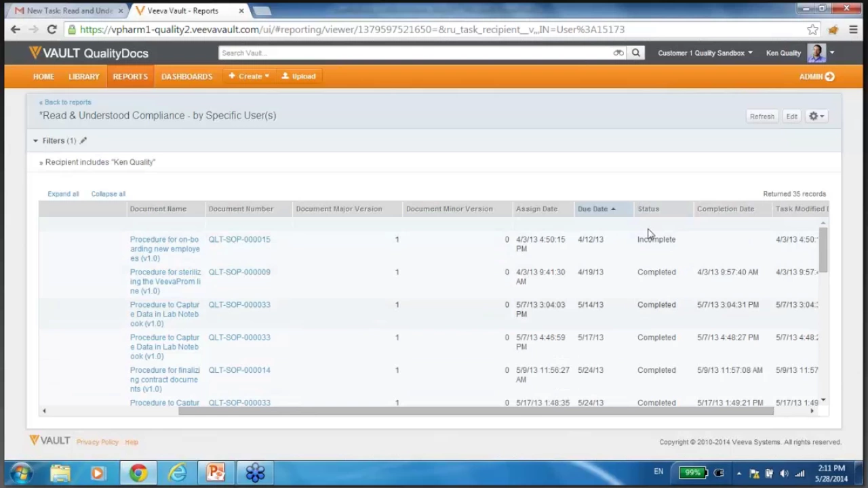This screenshot has width=868, height=488.
Task: Open Procedure for finalizing contract documents
Action: (x=165, y=380)
